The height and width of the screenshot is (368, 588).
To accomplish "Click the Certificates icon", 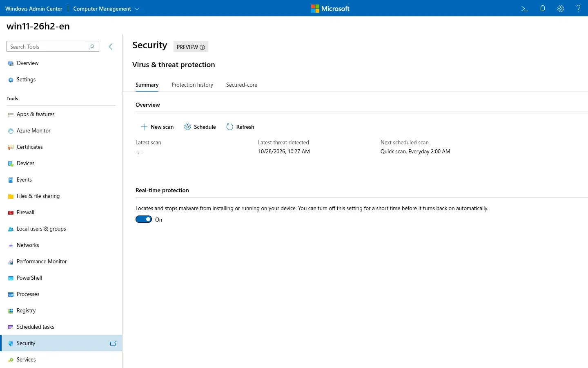I will click(11, 147).
